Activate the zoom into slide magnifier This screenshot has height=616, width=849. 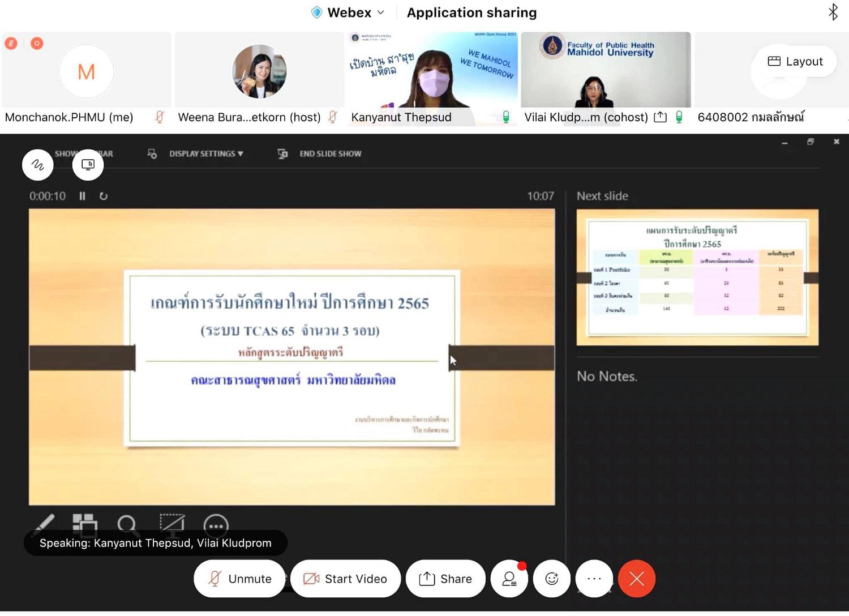128,525
